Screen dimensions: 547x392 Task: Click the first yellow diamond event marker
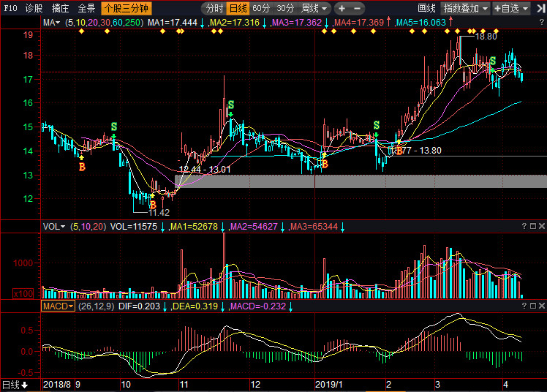[x=81, y=31]
